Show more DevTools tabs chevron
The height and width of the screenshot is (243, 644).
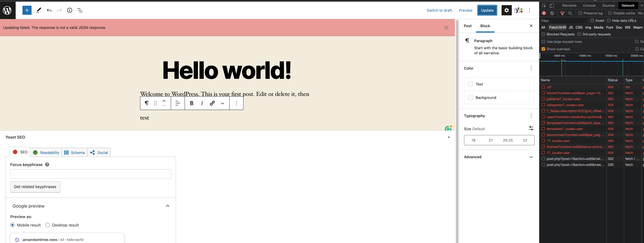[641, 6]
